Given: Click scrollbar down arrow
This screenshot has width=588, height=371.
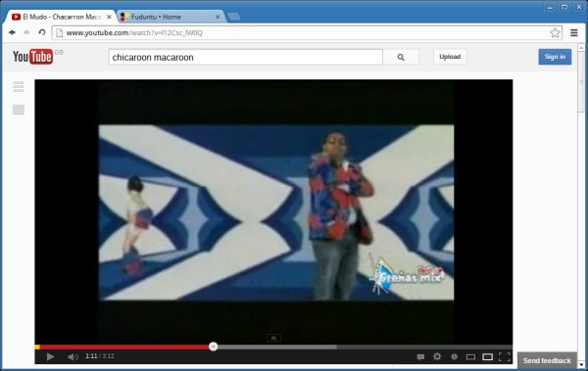Looking at the screenshot, I should coord(581,364).
